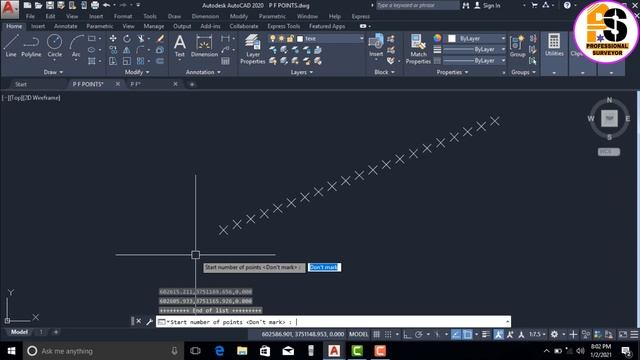Click the Save icon in quick access toolbar
This screenshot has width=640, height=360.
coord(50,5)
